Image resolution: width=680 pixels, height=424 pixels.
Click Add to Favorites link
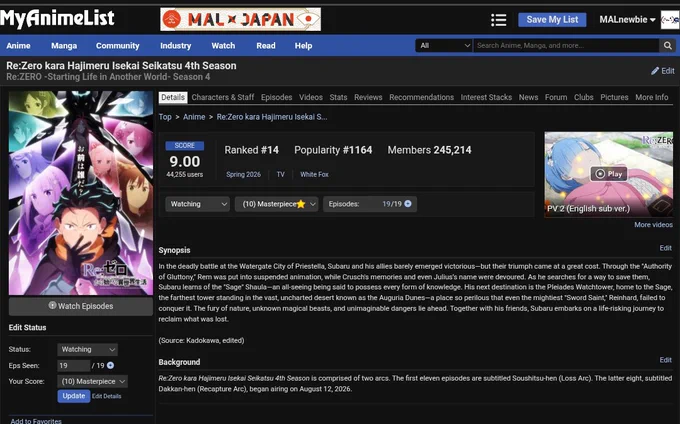(x=36, y=421)
